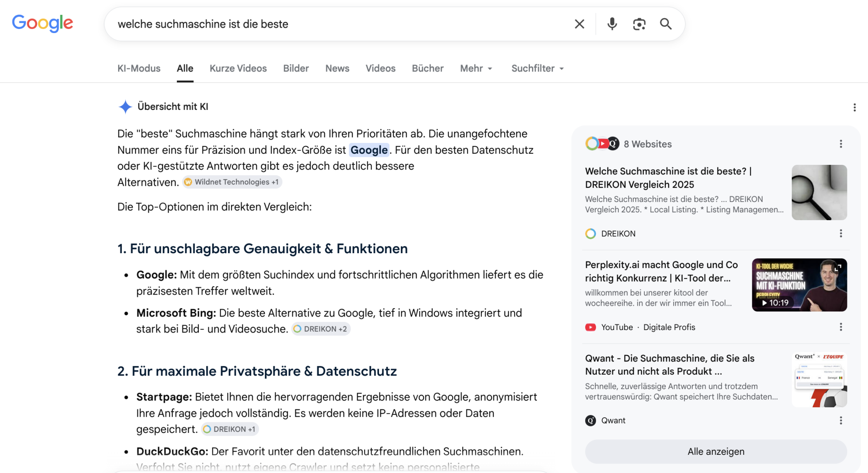Open DREIKON +1 source chip
Image resolution: width=868 pixels, height=473 pixels.
coord(230,429)
